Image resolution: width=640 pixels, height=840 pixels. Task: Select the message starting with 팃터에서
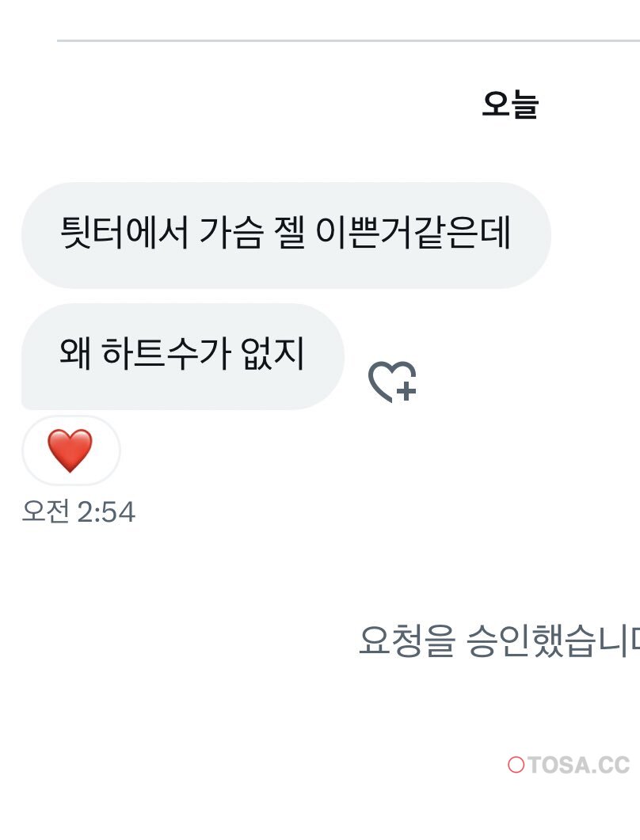pyautogui.click(x=286, y=235)
